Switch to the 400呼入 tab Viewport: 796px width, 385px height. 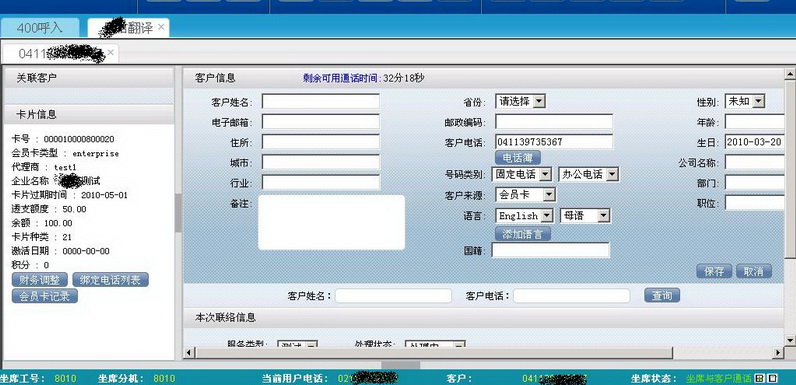[40, 28]
